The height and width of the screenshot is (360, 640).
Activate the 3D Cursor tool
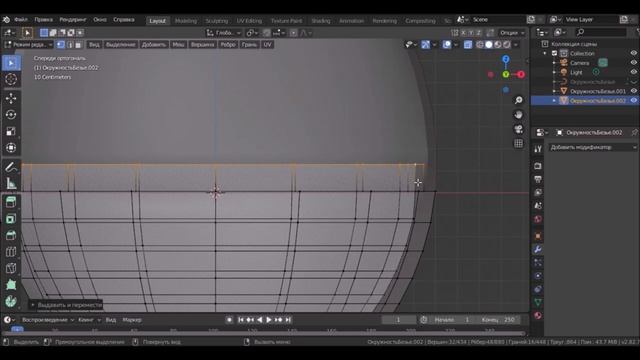point(11,79)
